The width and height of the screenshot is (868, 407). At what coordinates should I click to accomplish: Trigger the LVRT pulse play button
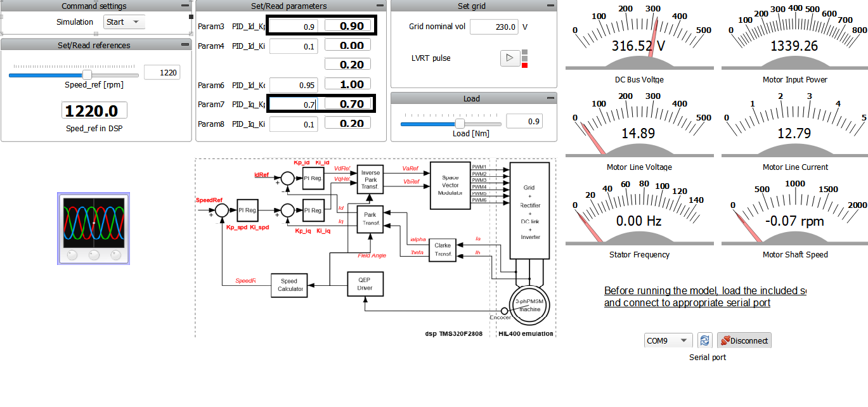coord(509,58)
